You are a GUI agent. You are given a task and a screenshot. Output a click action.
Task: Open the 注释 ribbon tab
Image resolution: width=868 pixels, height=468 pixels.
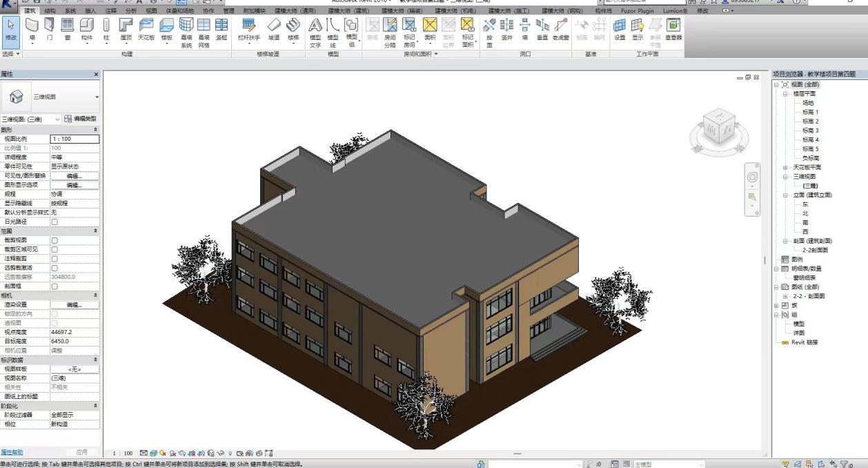110,11
